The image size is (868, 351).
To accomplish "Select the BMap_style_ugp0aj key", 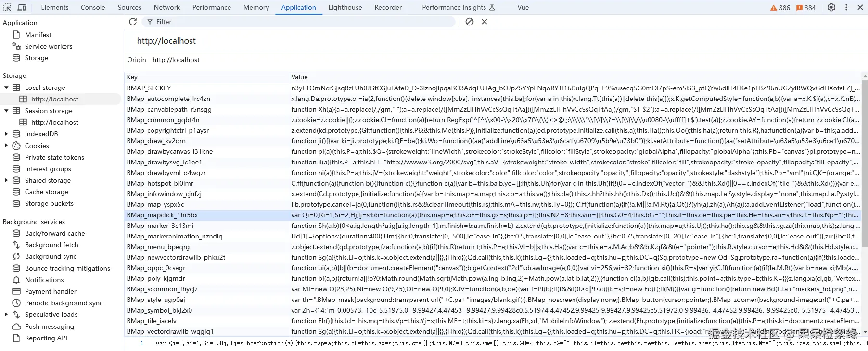I will tap(155, 300).
